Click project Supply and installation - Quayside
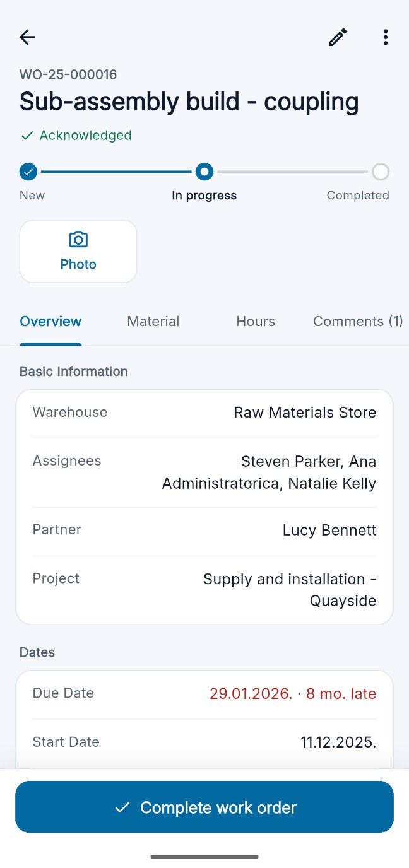The width and height of the screenshot is (409, 868). click(290, 590)
